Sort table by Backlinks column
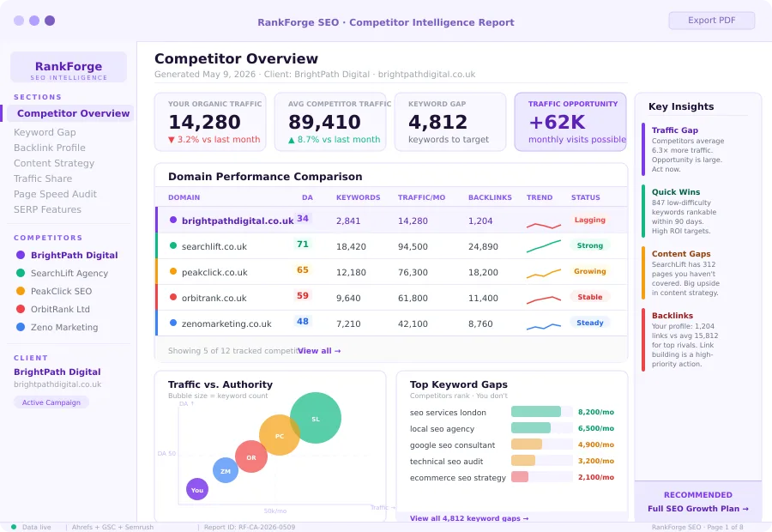The image size is (772, 532). [x=490, y=197]
